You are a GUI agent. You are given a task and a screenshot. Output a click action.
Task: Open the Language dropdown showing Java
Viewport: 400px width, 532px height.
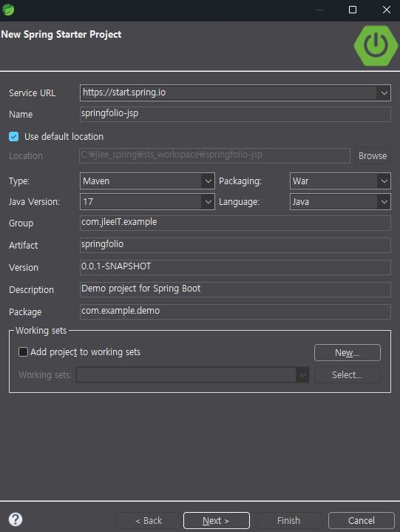[x=340, y=202]
